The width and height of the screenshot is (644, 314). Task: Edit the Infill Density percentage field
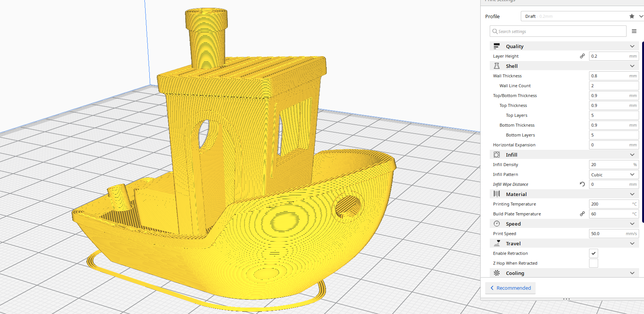[614, 165]
